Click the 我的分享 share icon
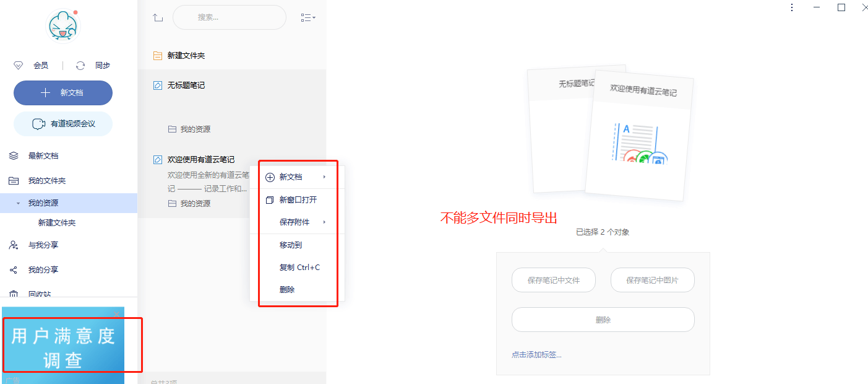The height and width of the screenshot is (384, 868). pos(14,270)
